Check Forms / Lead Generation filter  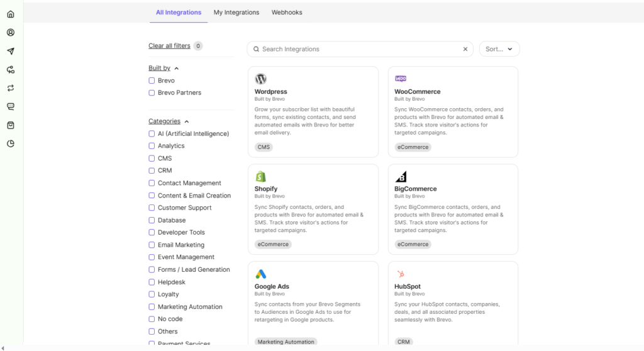click(x=152, y=269)
